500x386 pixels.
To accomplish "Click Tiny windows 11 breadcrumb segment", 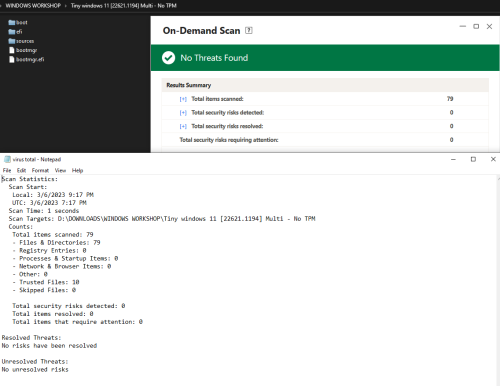I will coord(124,6).
